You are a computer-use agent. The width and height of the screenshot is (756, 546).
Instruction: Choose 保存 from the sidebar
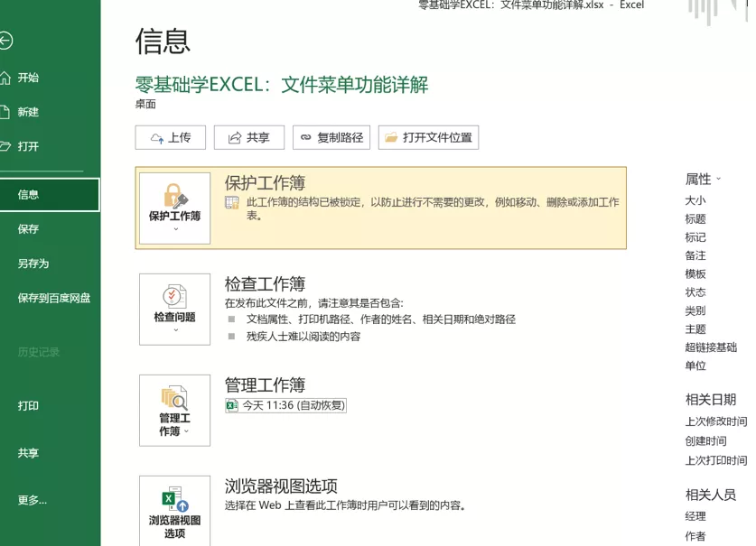28,229
